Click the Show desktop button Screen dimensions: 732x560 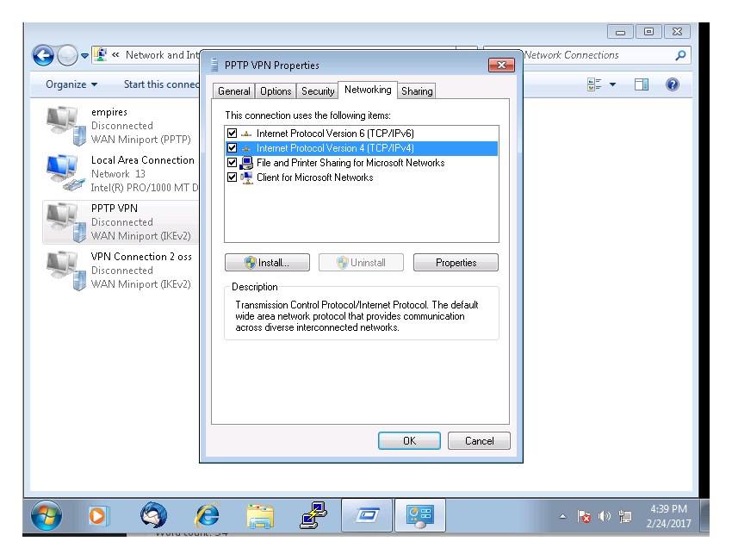coord(705,515)
